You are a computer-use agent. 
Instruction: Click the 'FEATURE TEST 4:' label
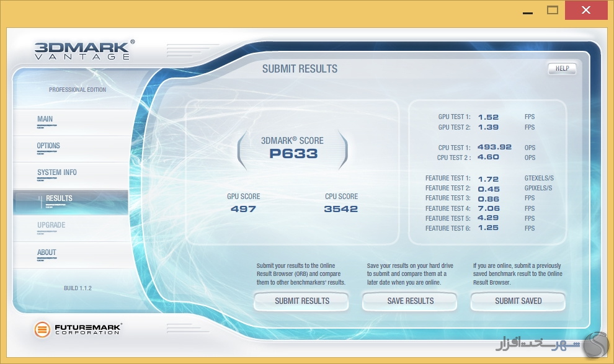448,208
